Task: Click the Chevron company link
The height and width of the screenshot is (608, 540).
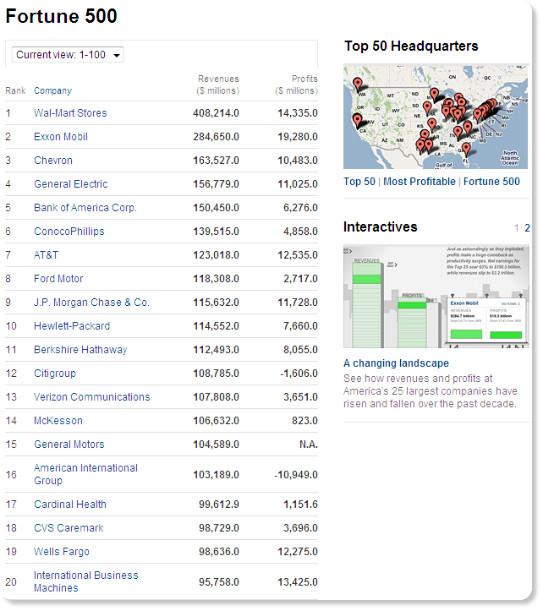Action: point(53,161)
